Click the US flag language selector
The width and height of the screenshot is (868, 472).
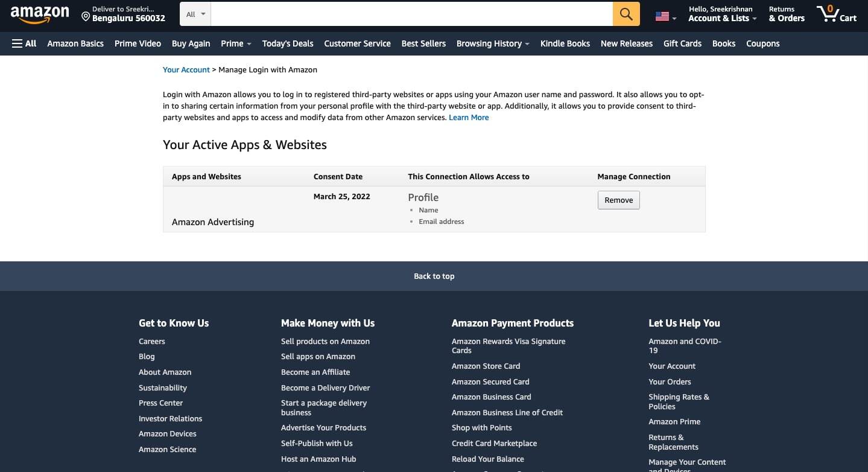click(666, 17)
